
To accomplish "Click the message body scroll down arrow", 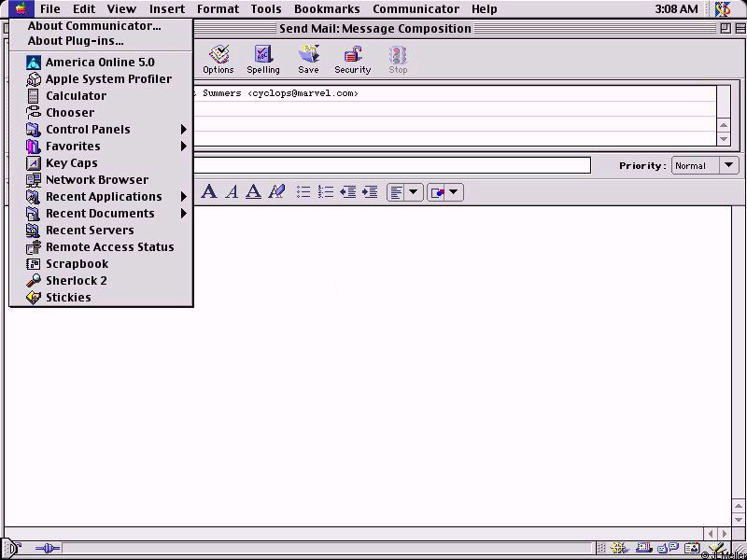I will click(x=739, y=520).
